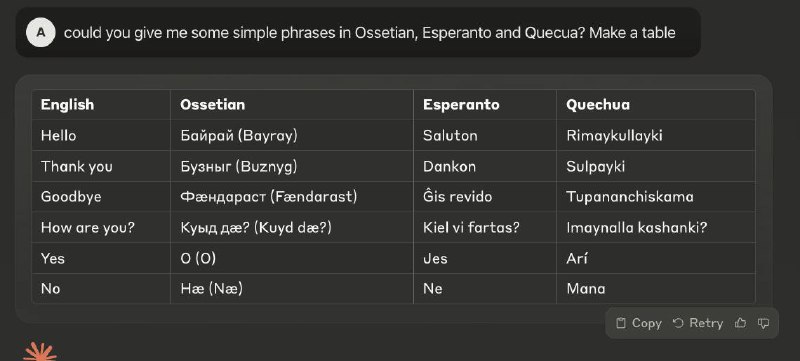Click the orange Claude starburst logo
800x361 pixels.
click(x=40, y=352)
